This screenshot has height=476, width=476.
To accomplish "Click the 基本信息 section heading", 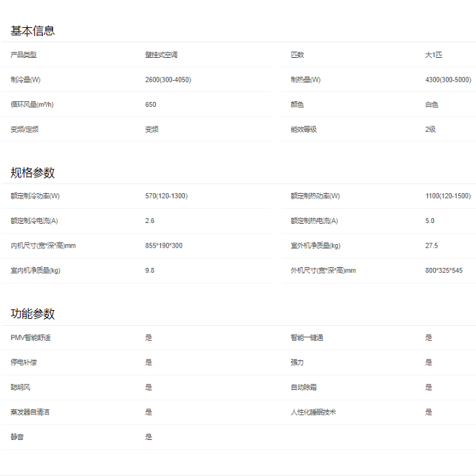I will coord(33,31).
